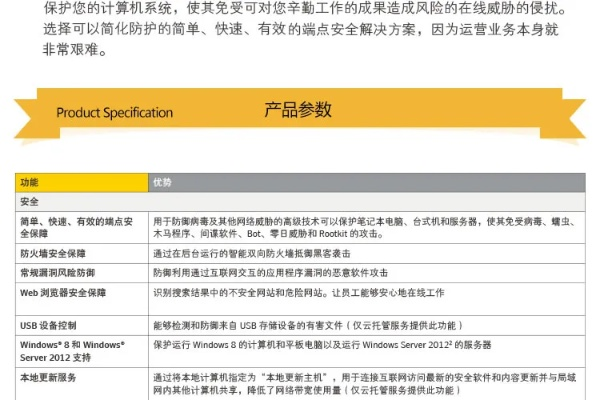The width and height of the screenshot is (600, 400).
Task: Select the 防火墙安全保障 row label
Action: 53,254
